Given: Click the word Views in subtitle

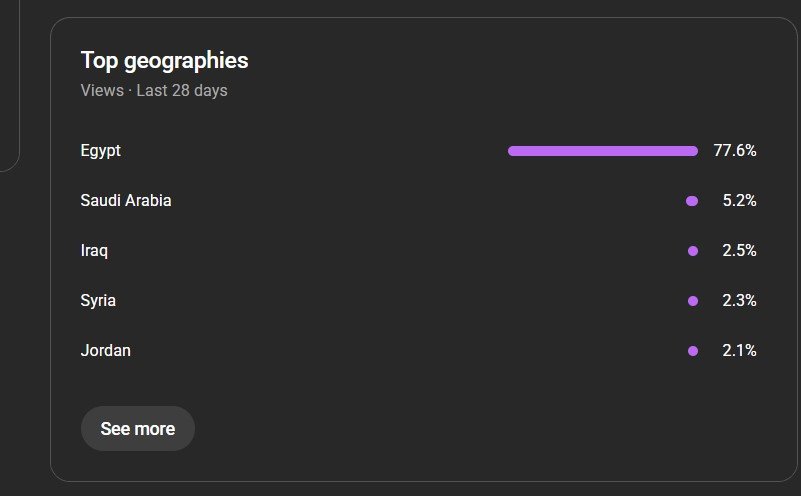Looking at the screenshot, I should 101,91.
